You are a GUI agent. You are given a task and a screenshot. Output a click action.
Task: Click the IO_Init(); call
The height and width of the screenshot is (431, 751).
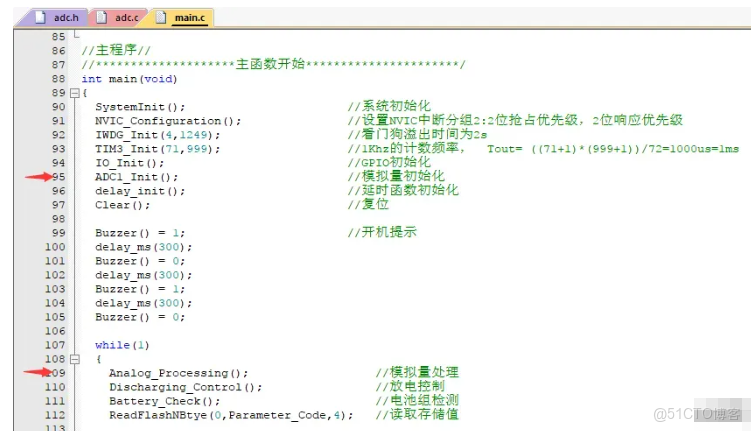129,163
